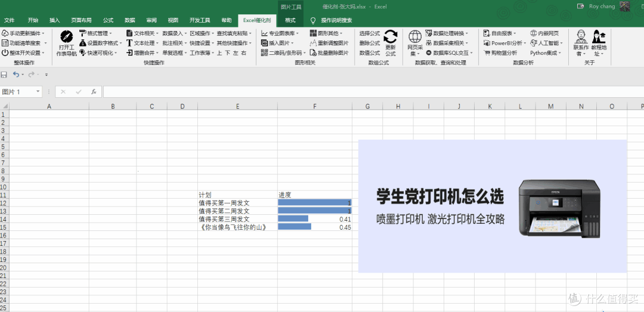Select cell containing 值得买第三周发文
This screenshot has height=312, width=644.
tap(237, 219)
